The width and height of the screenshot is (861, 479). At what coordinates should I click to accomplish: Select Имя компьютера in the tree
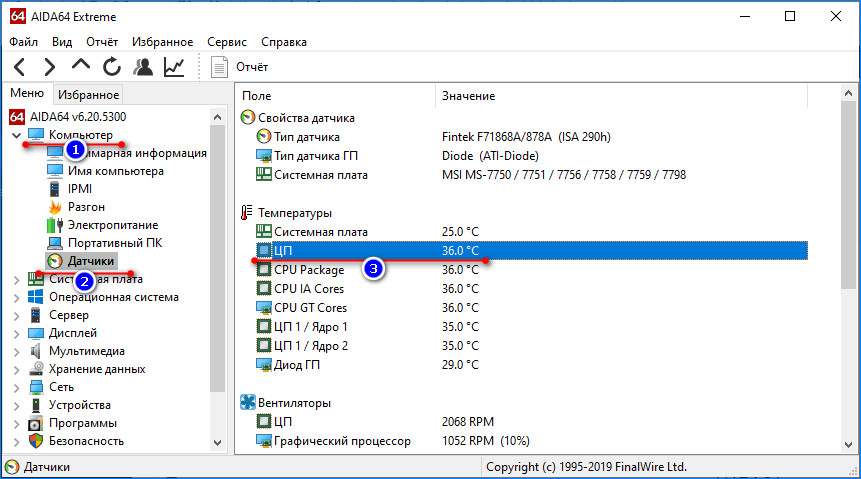point(116,171)
